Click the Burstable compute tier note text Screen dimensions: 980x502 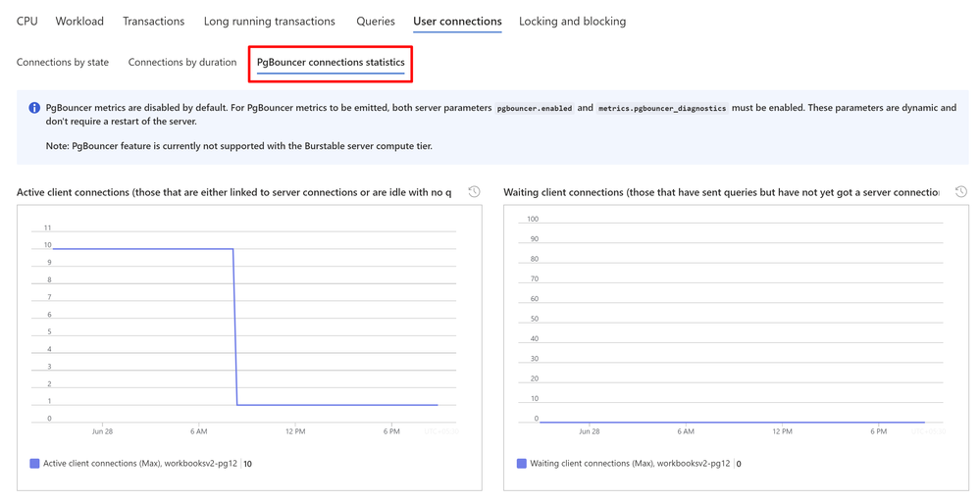click(238, 146)
